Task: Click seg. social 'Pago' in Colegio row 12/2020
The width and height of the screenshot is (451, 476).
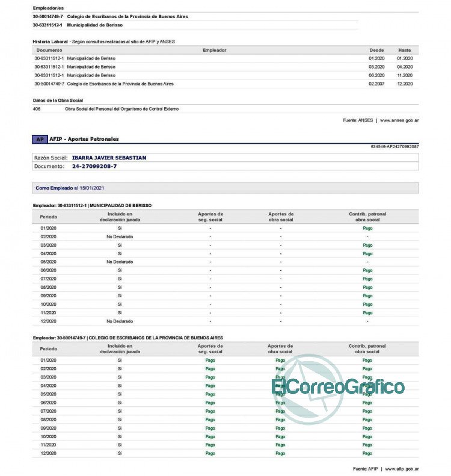Action: tap(210, 454)
